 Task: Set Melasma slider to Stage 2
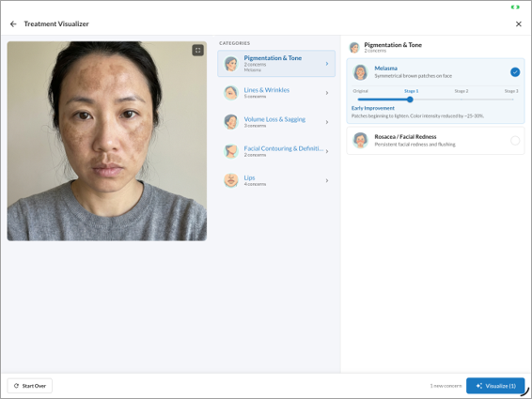point(462,100)
